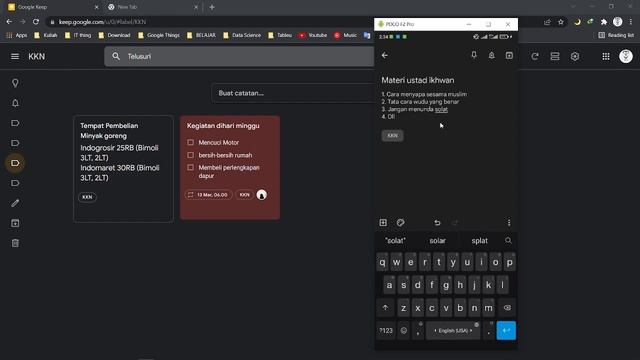Click browser reload button
Viewport: 640px width, 360px height.
click(x=36, y=22)
